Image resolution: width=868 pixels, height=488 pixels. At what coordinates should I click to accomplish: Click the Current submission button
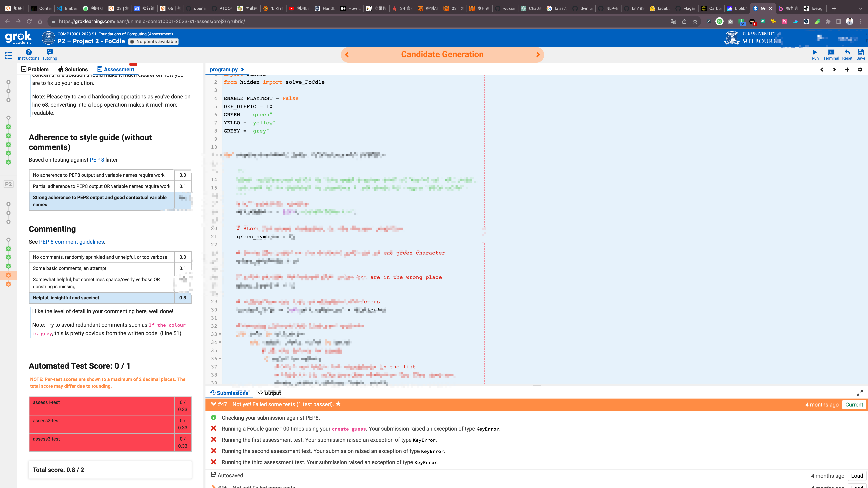[854, 404]
